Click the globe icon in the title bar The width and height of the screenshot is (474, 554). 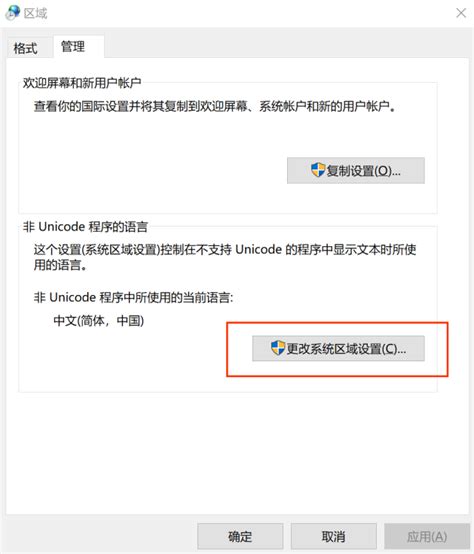pos(12,12)
